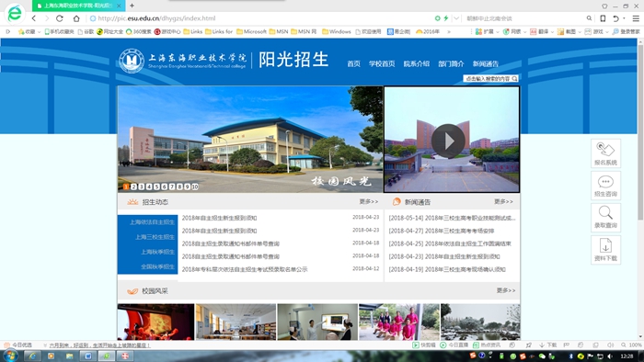
Task: Open the 截图 screenshot dropdown
Action: [569, 31]
